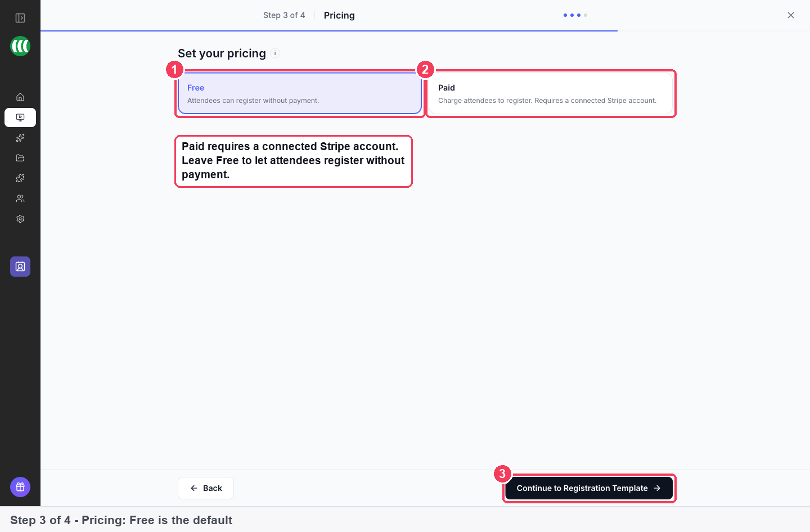Open the settings gear icon
Viewport: 810px width, 532px height.
click(20, 219)
